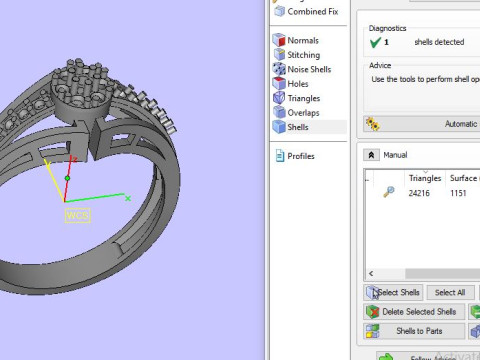Select the Overlaps fix icon
This screenshot has width=480, height=360.
tap(279, 112)
